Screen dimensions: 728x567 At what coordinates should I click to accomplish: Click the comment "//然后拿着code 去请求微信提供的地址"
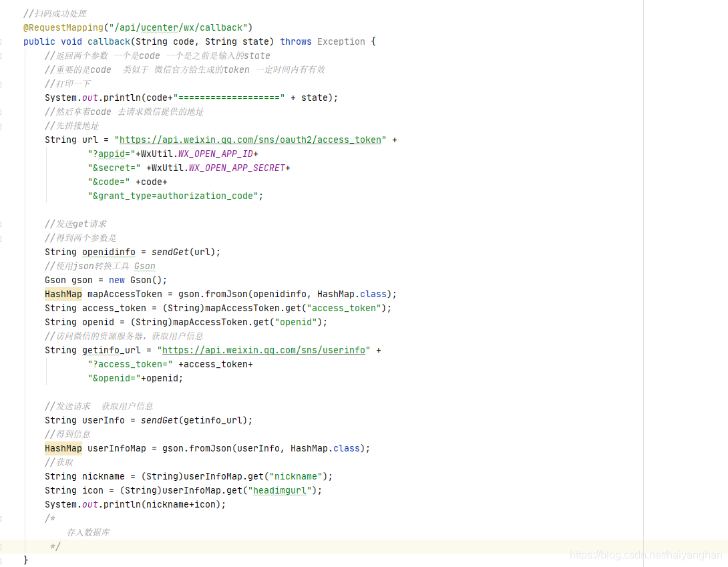coord(124,112)
